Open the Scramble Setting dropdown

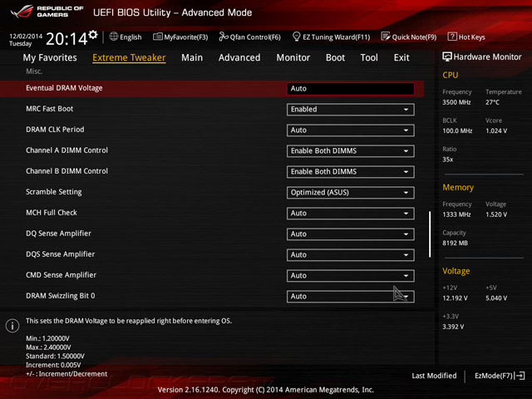pos(351,193)
